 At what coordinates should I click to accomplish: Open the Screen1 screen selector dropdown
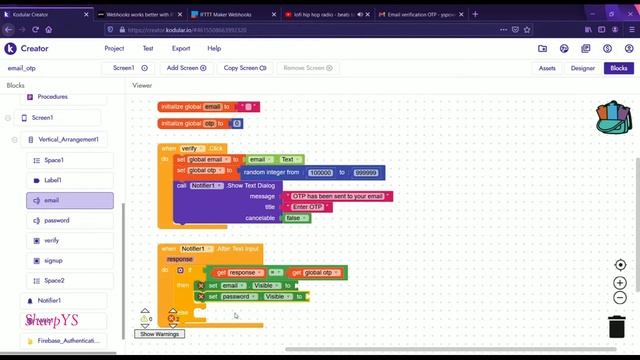coord(130,68)
